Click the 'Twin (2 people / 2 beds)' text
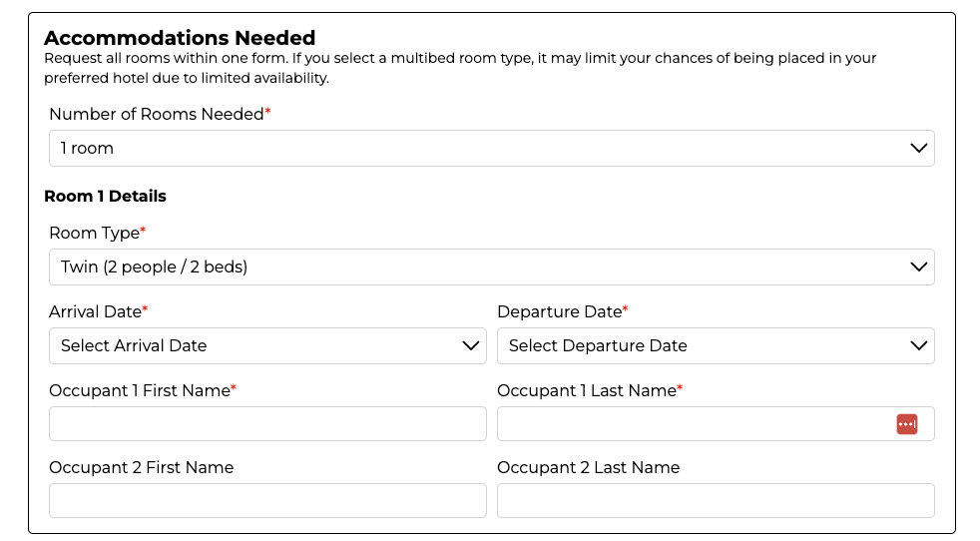Screen dimensions: 980x541 (154, 268)
